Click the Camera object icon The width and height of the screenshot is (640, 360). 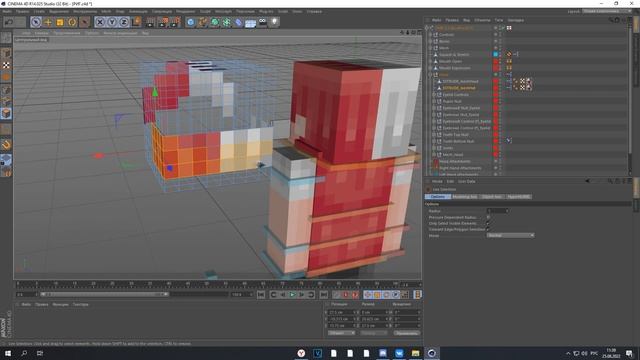(x=262, y=22)
